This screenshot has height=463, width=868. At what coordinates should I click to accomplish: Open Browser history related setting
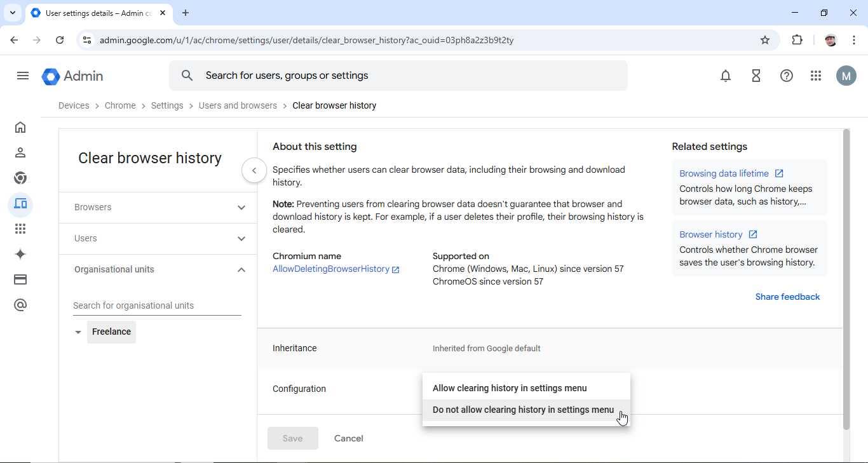[x=718, y=234]
